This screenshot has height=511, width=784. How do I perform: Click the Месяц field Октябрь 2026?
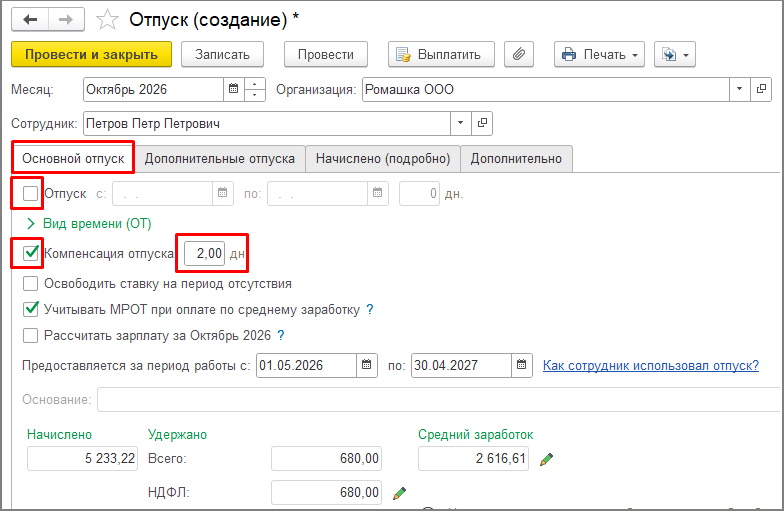(153, 90)
